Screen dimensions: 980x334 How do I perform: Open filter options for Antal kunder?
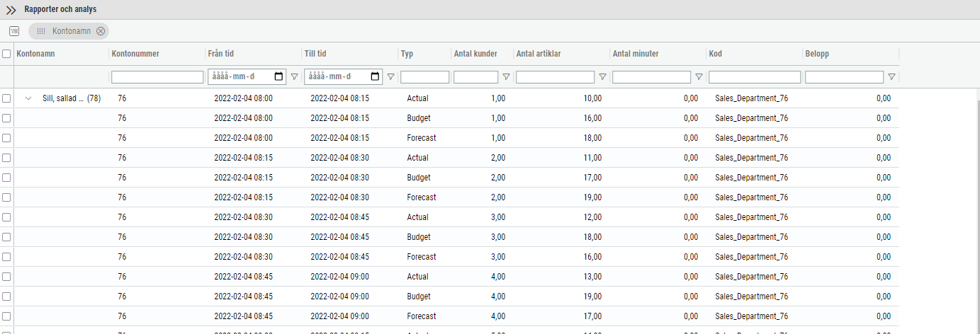pyautogui.click(x=506, y=77)
